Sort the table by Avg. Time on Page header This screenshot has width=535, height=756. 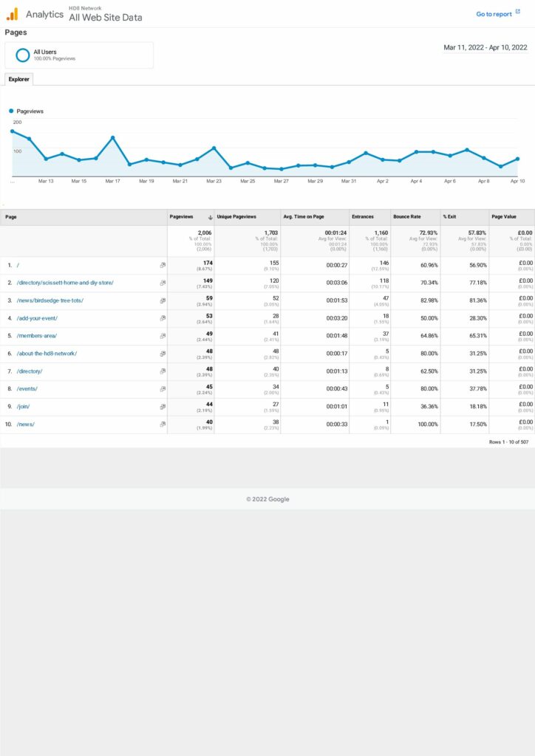[304, 217]
